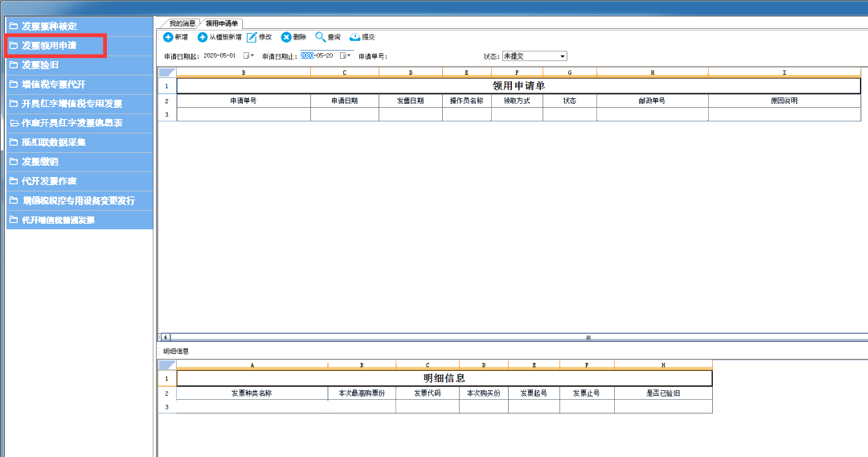Image resolution: width=868 pixels, height=457 pixels.
Task: Open the 申请日期起 calendar picker
Action: [x=248, y=56]
